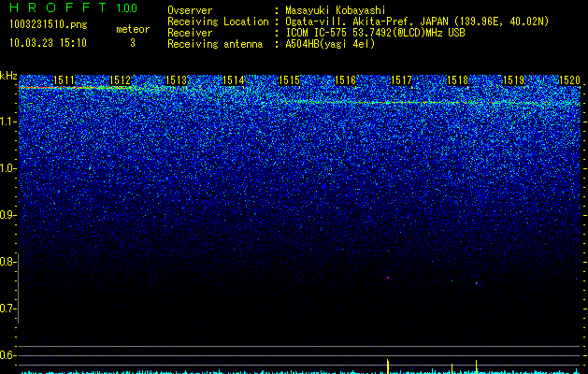
Task: Click the antenna A504HB(yagi 4el) text
Action: pyautogui.click(x=330, y=44)
